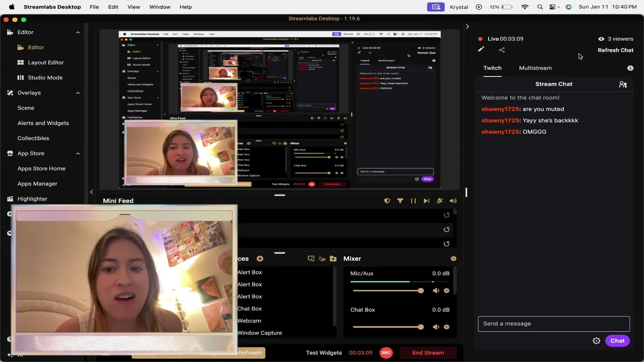
Task: Open Highlighter in sidebar
Action: [x=32, y=199]
